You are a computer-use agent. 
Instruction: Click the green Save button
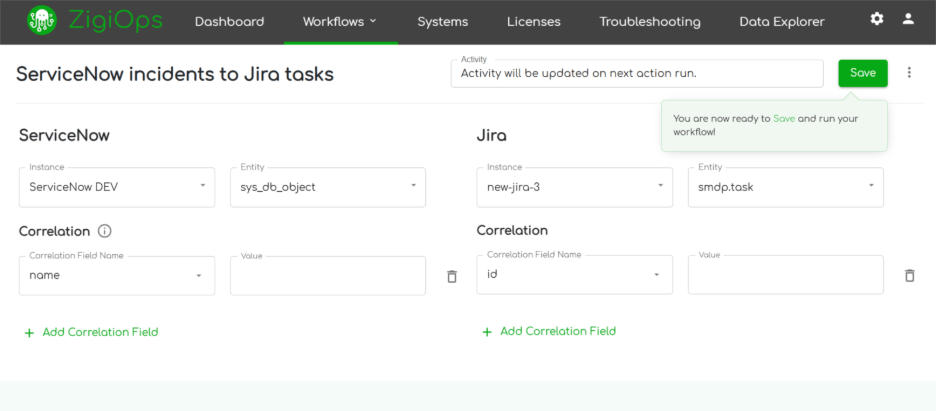tap(863, 73)
